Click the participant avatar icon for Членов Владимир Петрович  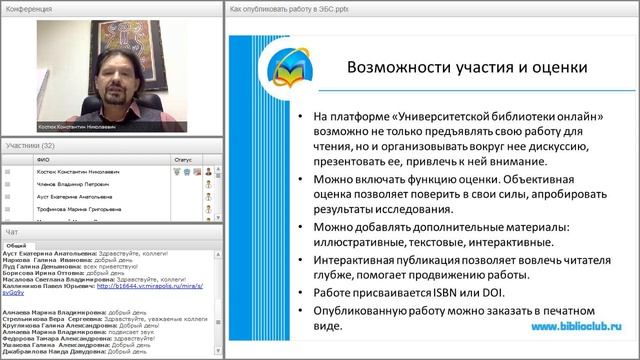pyautogui.click(x=209, y=184)
